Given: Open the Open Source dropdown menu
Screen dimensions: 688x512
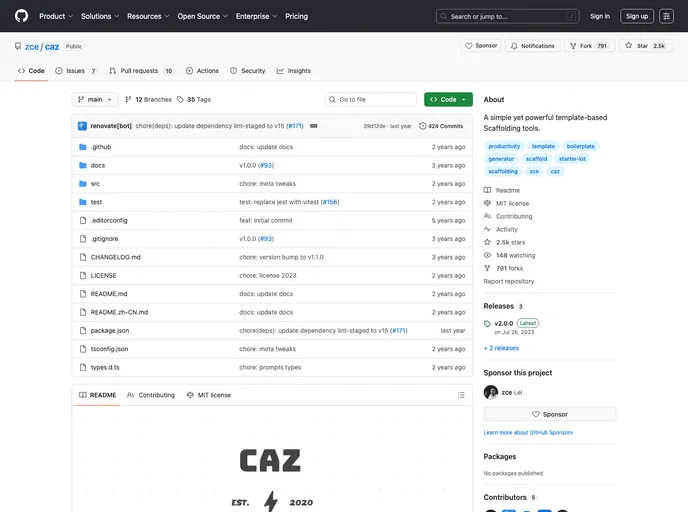Looking at the screenshot, I should pyautogui.click(x=202, y=16).
